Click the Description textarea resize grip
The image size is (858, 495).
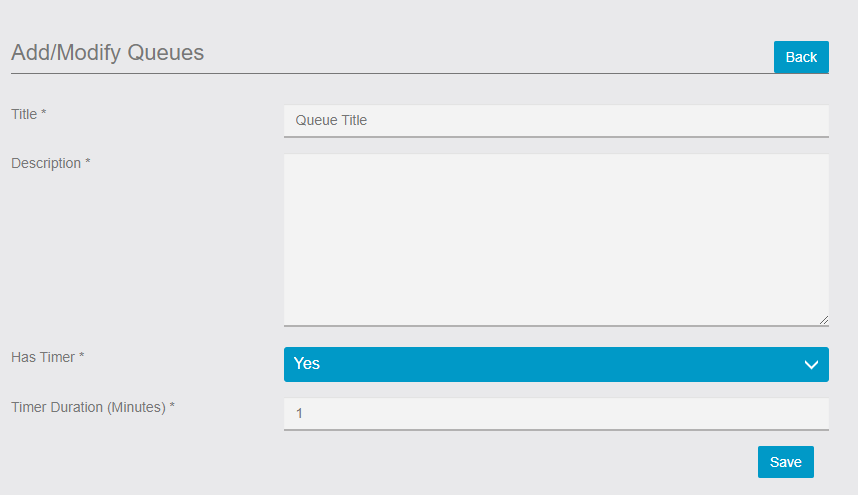(x=824, y=320)
